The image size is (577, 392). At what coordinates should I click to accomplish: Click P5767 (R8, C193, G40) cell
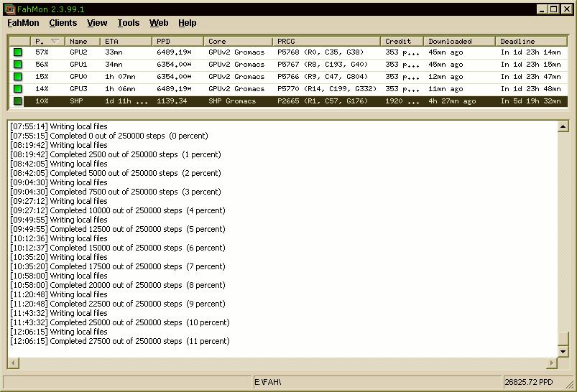(x=323, y=65)
